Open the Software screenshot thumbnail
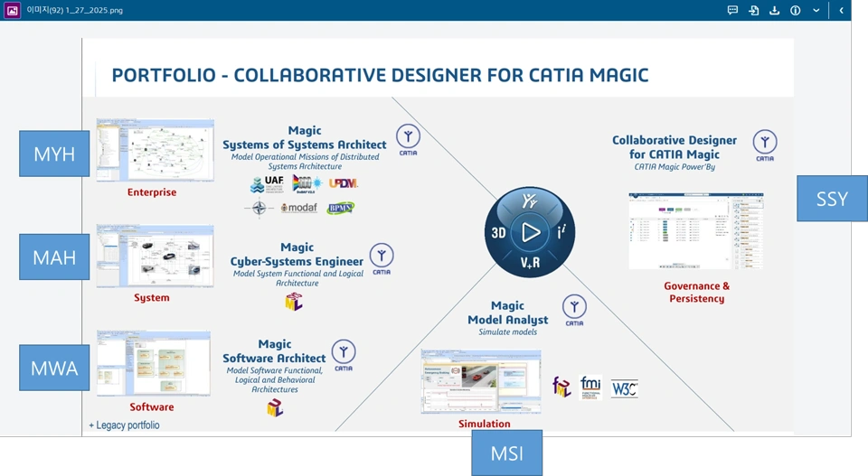This screenshot has height=476, width=868. [154, 363]
